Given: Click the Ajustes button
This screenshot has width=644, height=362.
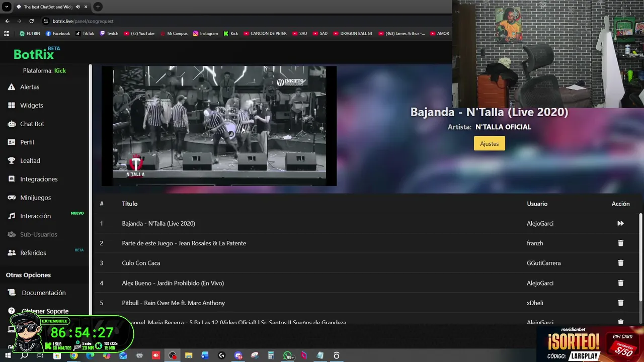Looking at the screenshot, I should 489,144.
